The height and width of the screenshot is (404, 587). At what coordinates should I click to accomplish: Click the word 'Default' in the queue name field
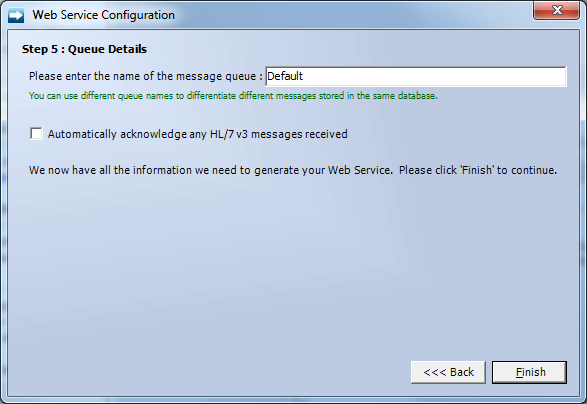coord(285,76)
